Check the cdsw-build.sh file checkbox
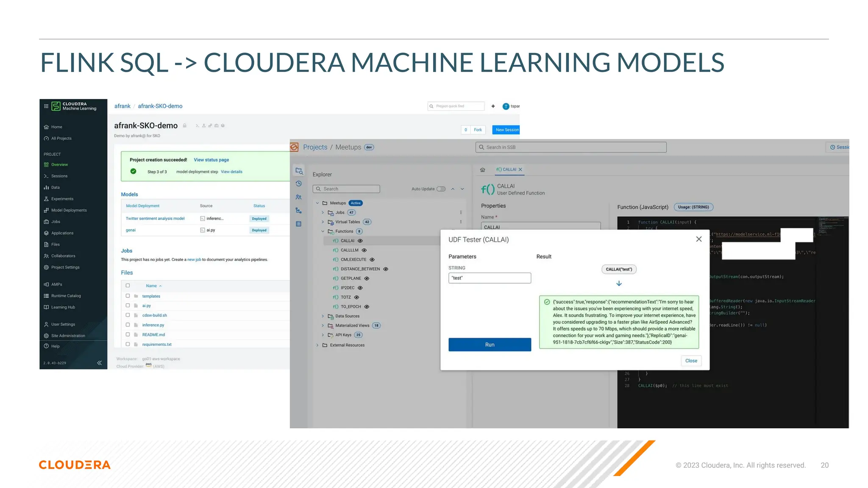 point(128,315)
